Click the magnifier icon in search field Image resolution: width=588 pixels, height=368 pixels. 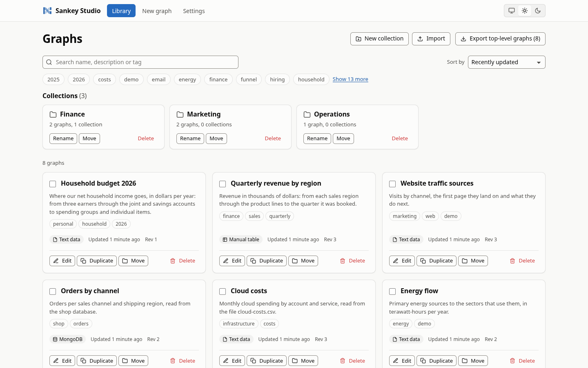click(49, 62)
